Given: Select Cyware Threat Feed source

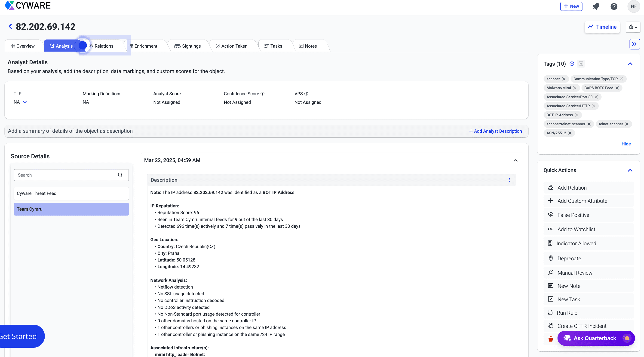Looking at the screenshot, I should pos(71,194).
